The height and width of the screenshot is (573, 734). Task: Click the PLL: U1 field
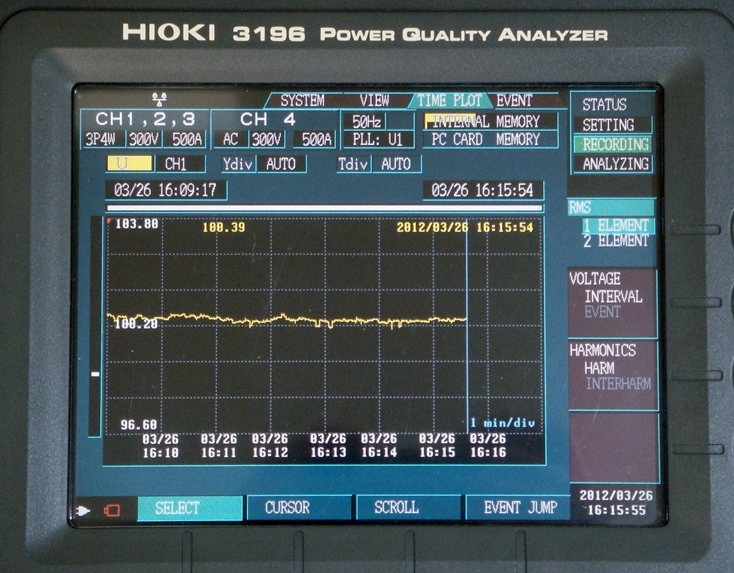click(x=377, y=140)
